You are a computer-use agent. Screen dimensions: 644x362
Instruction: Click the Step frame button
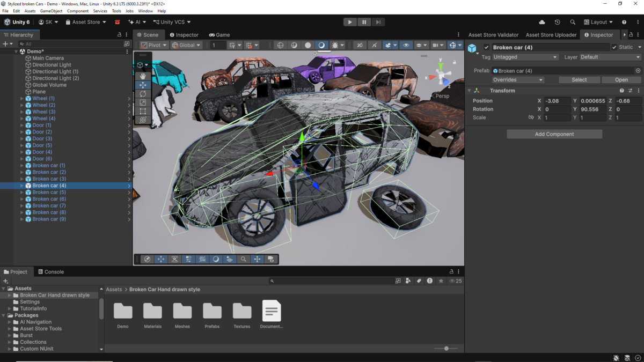click(x=378, y=22)
